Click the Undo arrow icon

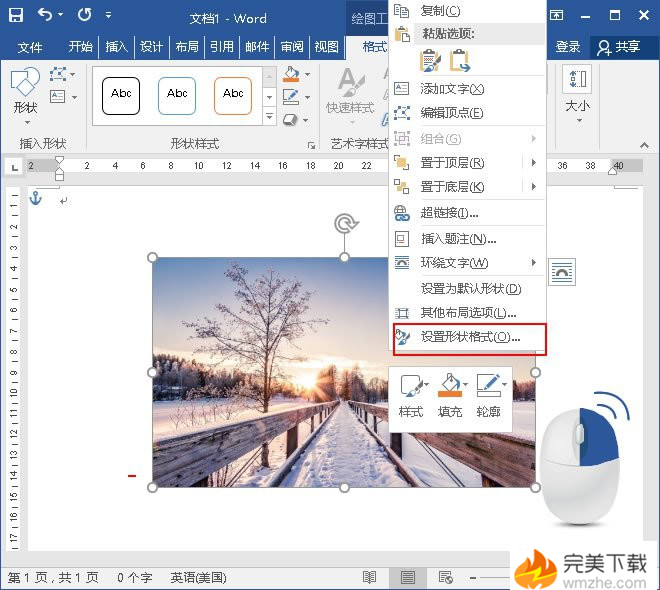tap(45, 15)
